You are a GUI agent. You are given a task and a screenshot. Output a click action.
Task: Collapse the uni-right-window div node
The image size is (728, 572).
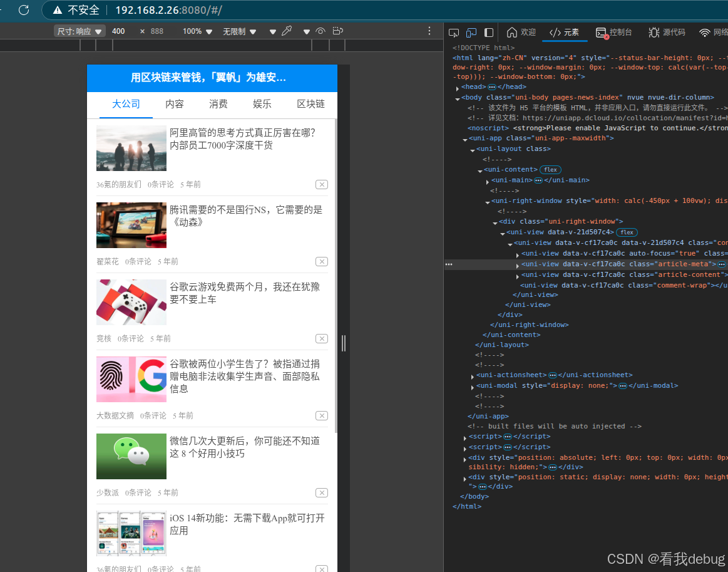[x=495, y=222]
